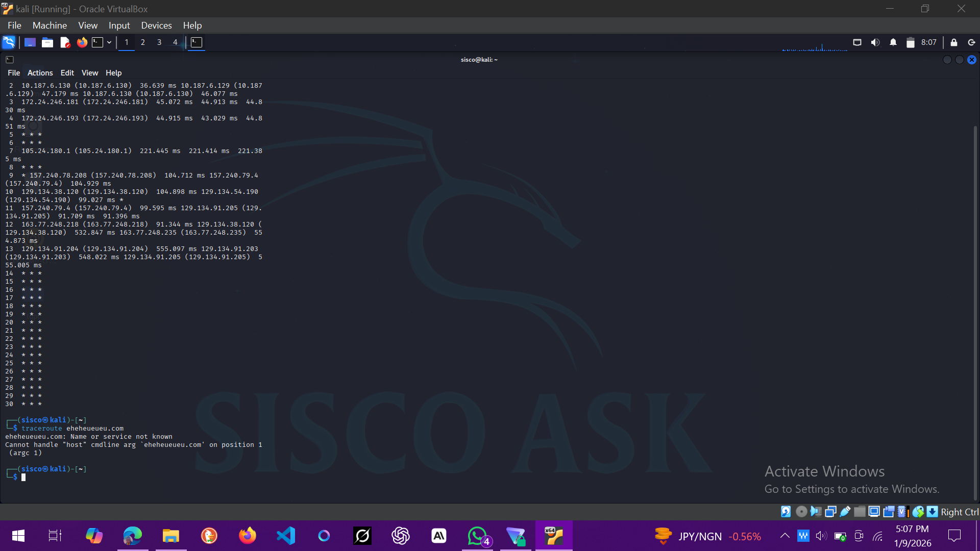Screen dimensions: 980x551
Task: Show hidden Windows tray icons chevron
Action: click(x=785, y=536)
